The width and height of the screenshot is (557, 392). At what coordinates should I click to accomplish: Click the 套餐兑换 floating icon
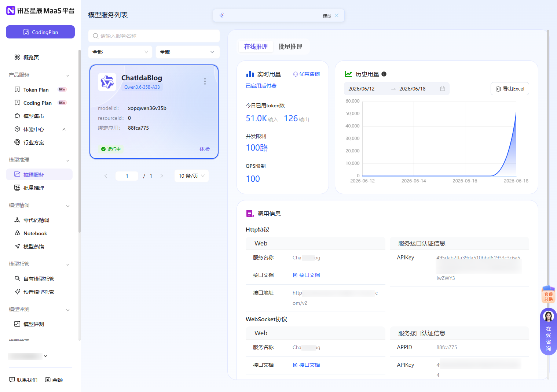point(549,294)
